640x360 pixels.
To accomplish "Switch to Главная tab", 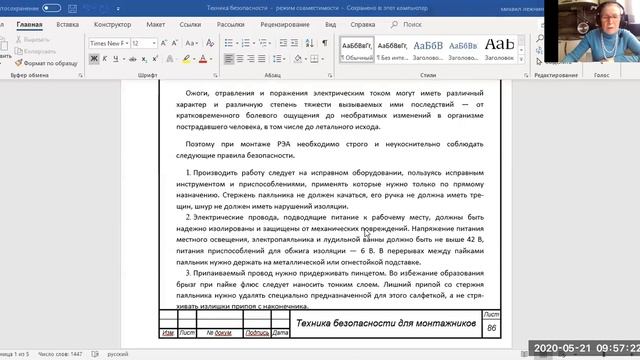I will 29,24.
